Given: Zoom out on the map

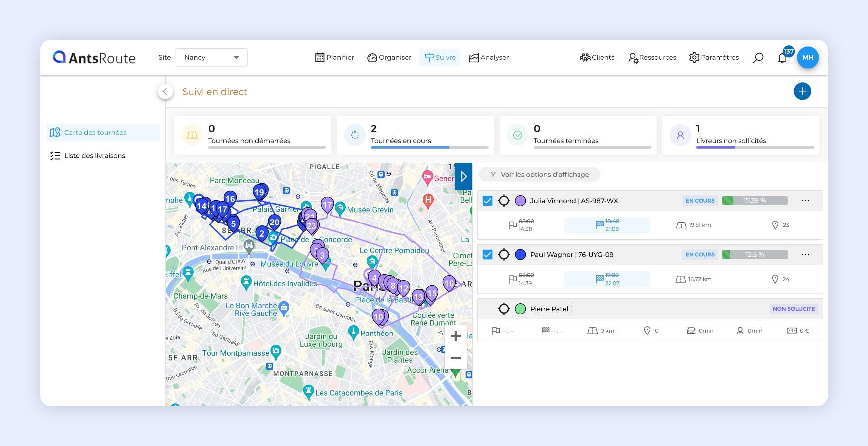Looking at the screenshot, I should click(x=455, y=358).
